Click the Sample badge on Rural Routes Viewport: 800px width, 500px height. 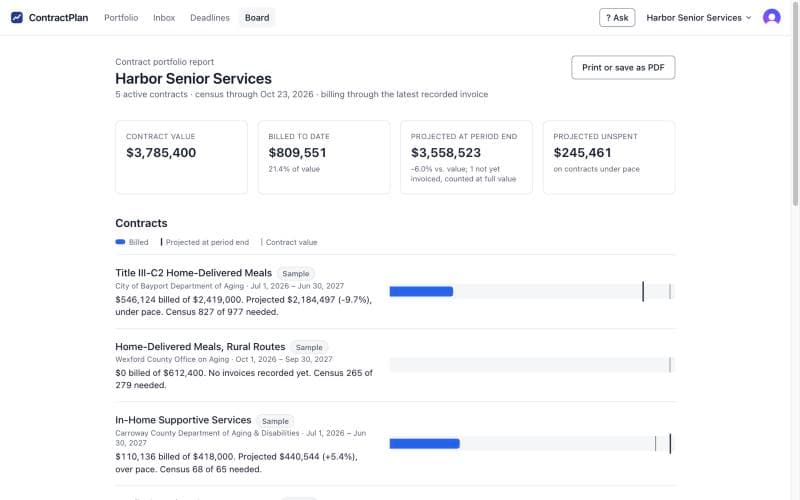click(309, 347)
